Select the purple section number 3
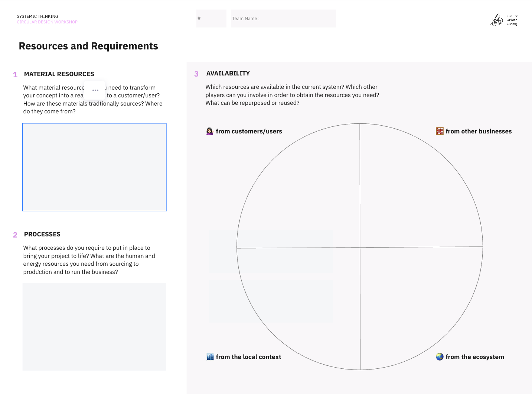Image resolution: width=532 pixels, height=394 pixels. point(196,74)
